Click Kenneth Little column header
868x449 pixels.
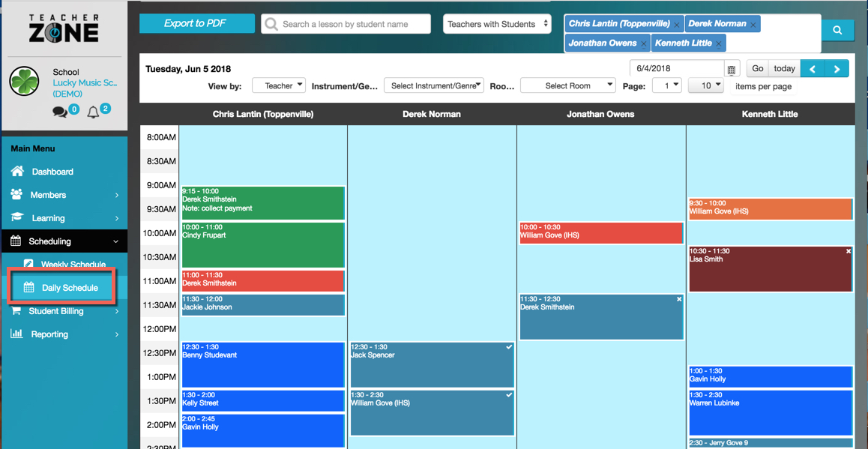point(770,114)
